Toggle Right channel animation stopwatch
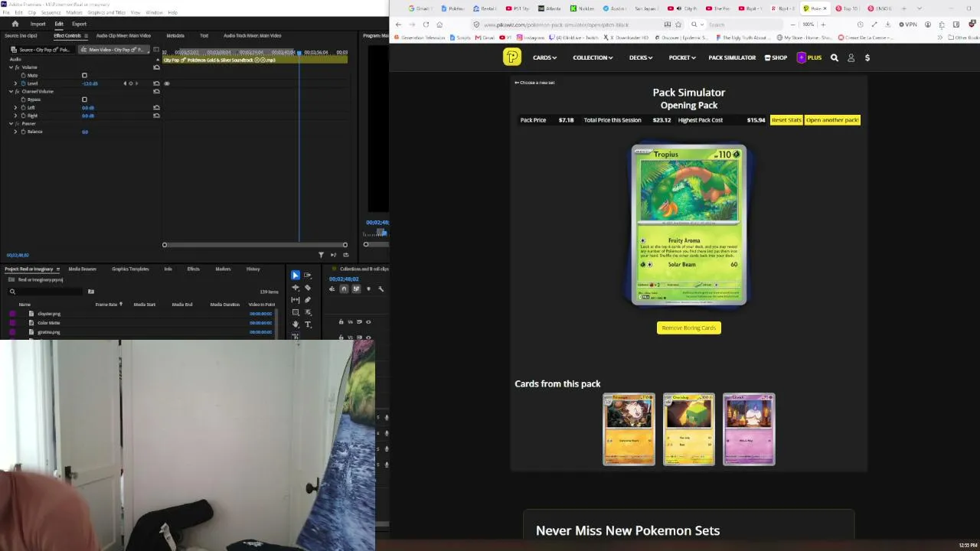The width and height of the screenshot is (980, 551). pos(24,116)
